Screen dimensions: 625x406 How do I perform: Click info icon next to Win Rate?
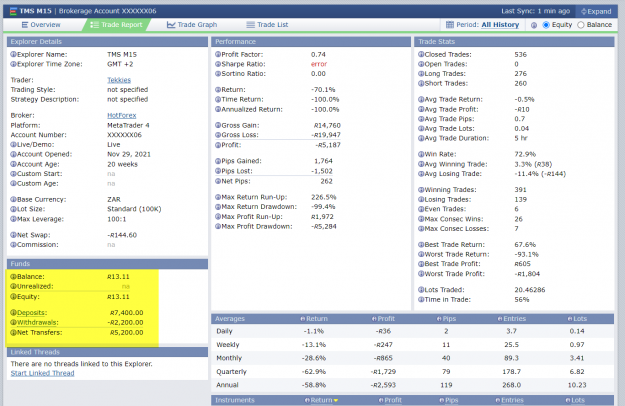coord(421,154)
